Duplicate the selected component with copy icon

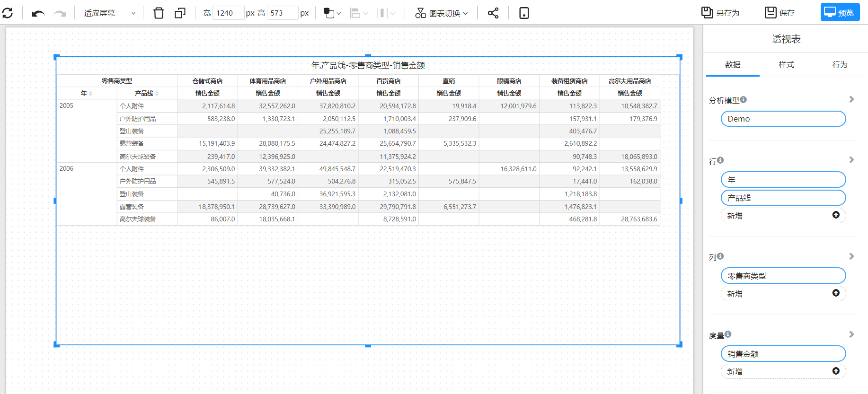click(180, 13)
